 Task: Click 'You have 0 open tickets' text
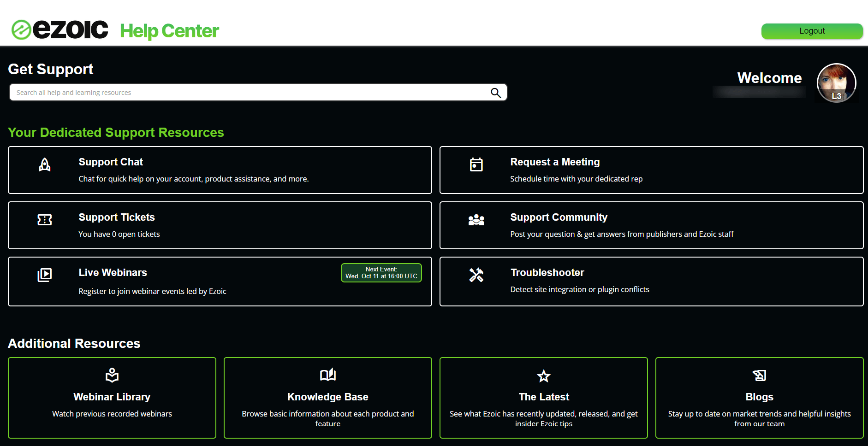point(119,234)
